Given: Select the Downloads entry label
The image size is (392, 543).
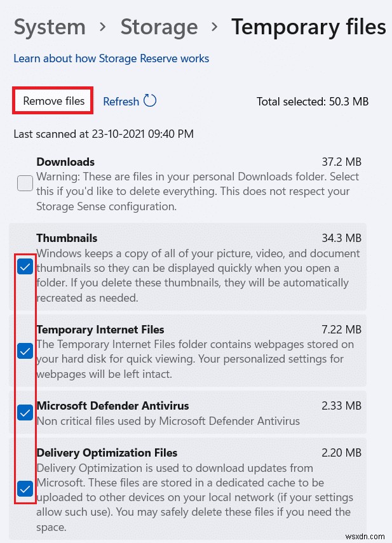Looking at the screenshot, I should (65, 162).
